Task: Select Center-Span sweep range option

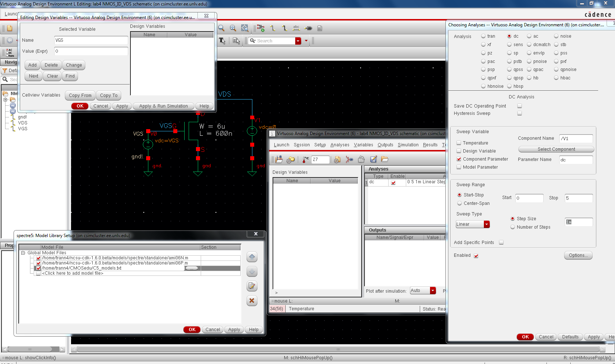Action: tap(460, 203)
